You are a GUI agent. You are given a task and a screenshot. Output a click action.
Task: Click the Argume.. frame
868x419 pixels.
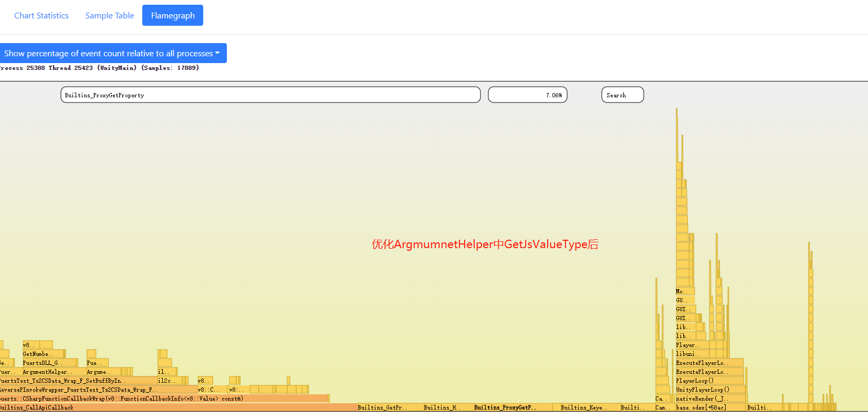pos(103,372)
